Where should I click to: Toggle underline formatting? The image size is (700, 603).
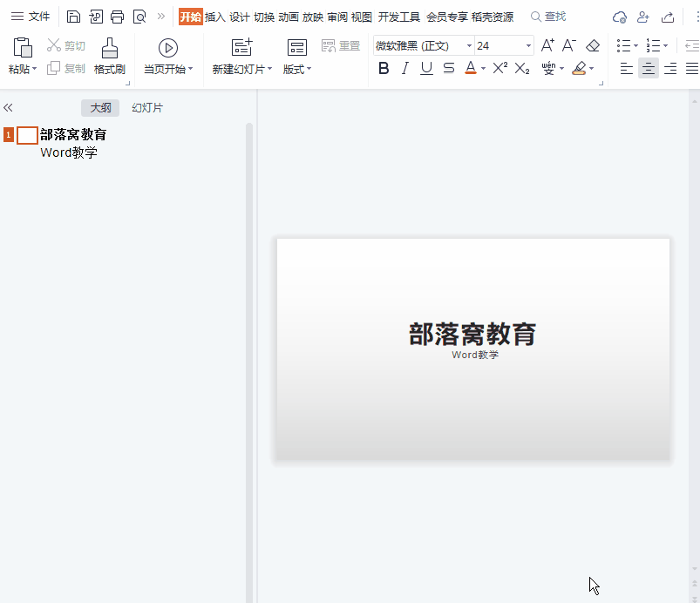pos(427,67)
